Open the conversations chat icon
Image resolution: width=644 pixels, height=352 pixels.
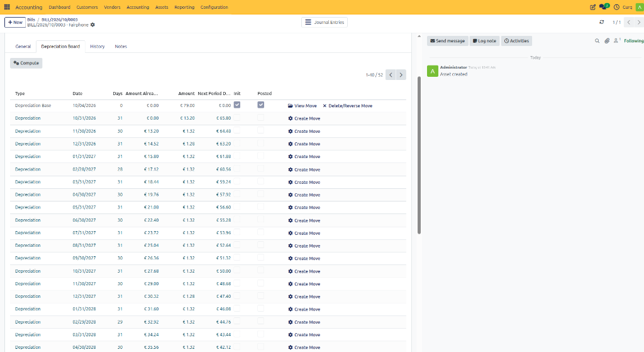[x=604, y=6]
